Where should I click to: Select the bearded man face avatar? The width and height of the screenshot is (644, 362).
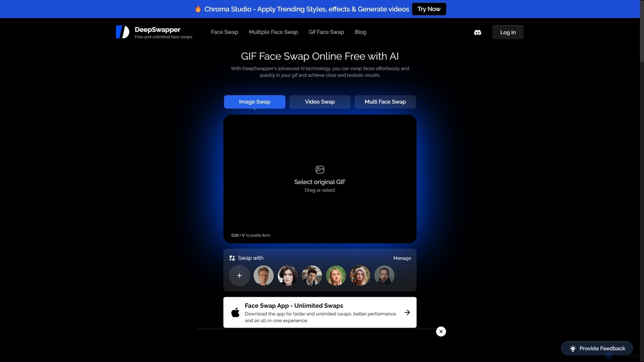point(384,276)
